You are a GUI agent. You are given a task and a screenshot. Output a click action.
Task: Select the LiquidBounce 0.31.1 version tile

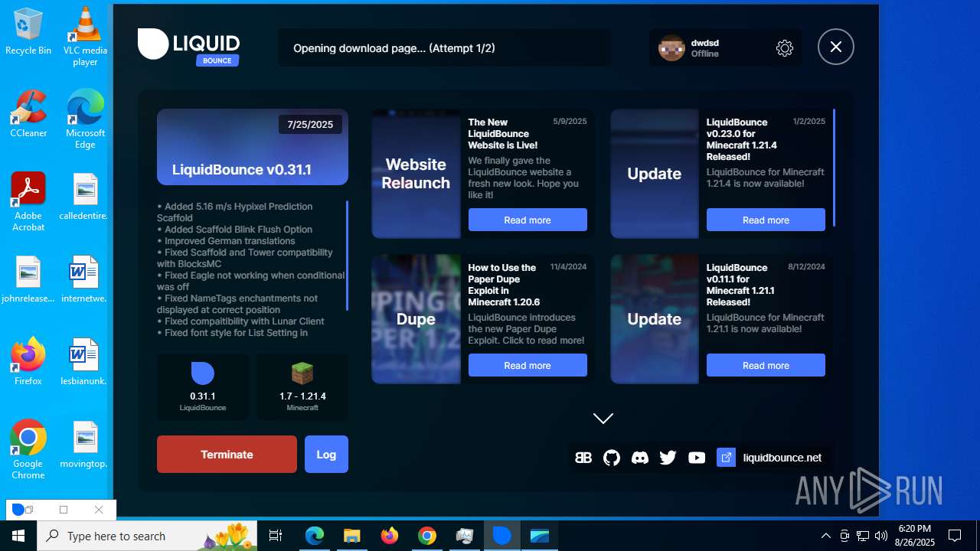click(x=203, y=387)
